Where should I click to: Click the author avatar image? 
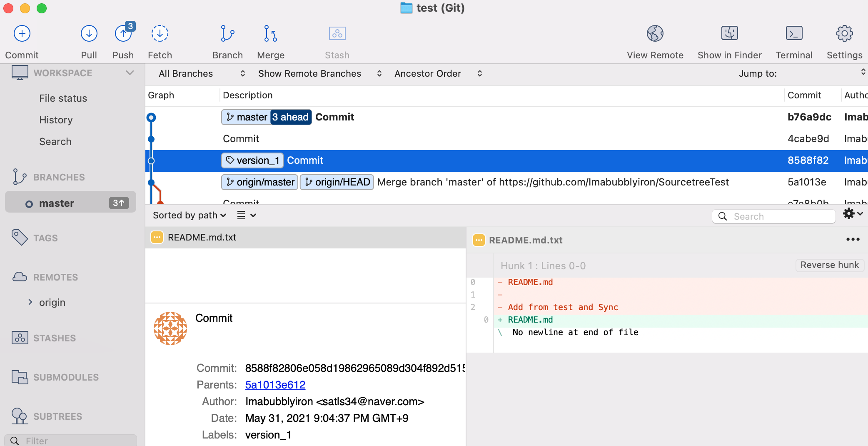click(x=170, y=328)
